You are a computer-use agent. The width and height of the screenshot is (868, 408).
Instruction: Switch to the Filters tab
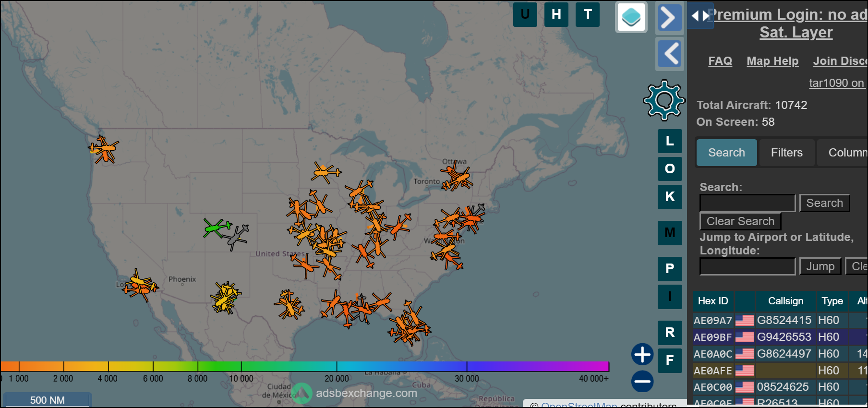click(x=786, y=153)
